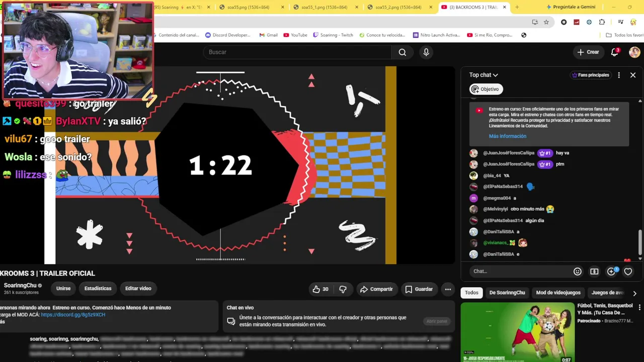The width and height of the screenshot is (644, 362).
Task: Show next category chips with the arrow
Action: point(634,293)
